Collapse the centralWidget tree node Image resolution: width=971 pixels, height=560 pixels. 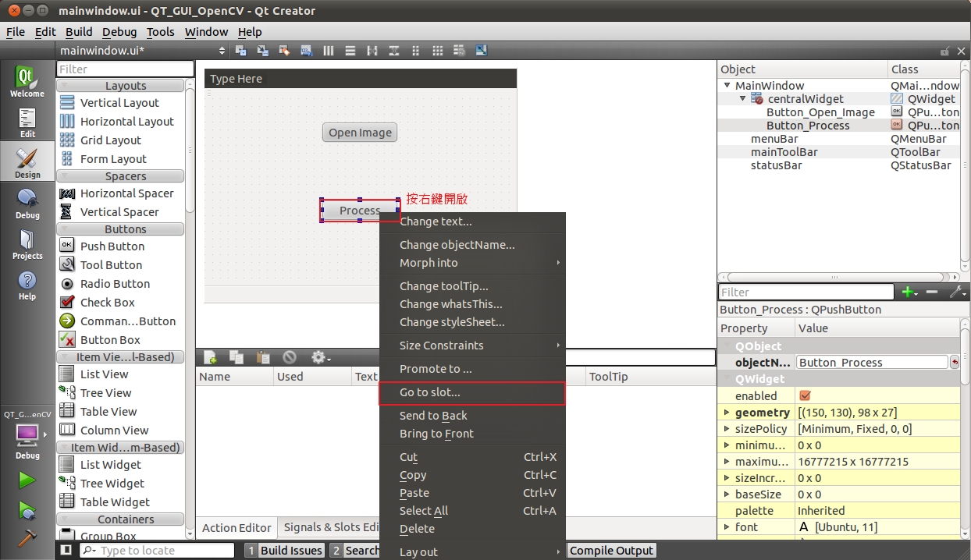(x=743, y=99)
